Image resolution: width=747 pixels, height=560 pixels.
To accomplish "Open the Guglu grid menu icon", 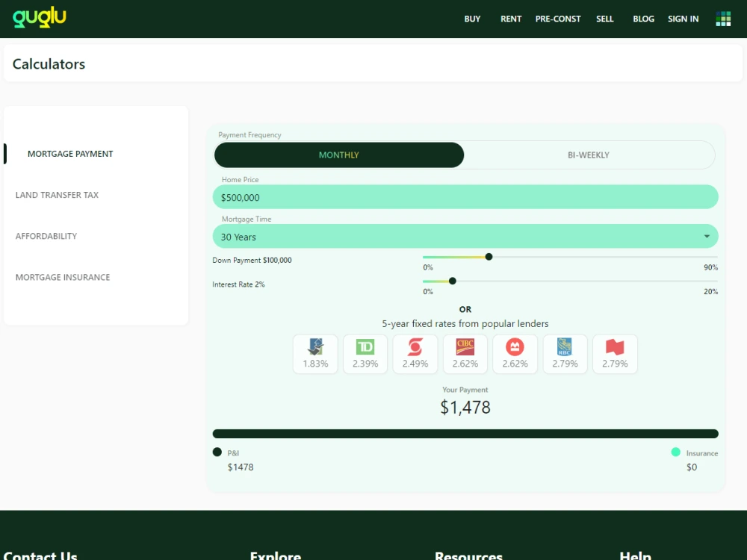I will [x=722, y=18].
